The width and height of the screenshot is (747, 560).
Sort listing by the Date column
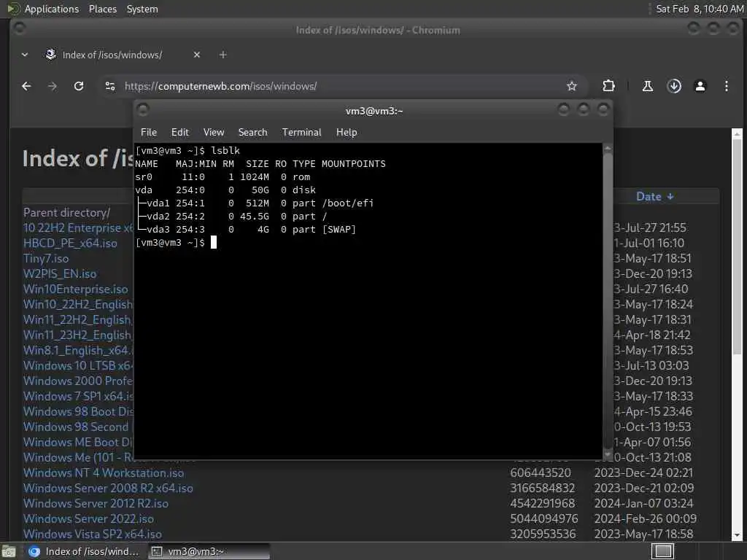tap(654, 197)
